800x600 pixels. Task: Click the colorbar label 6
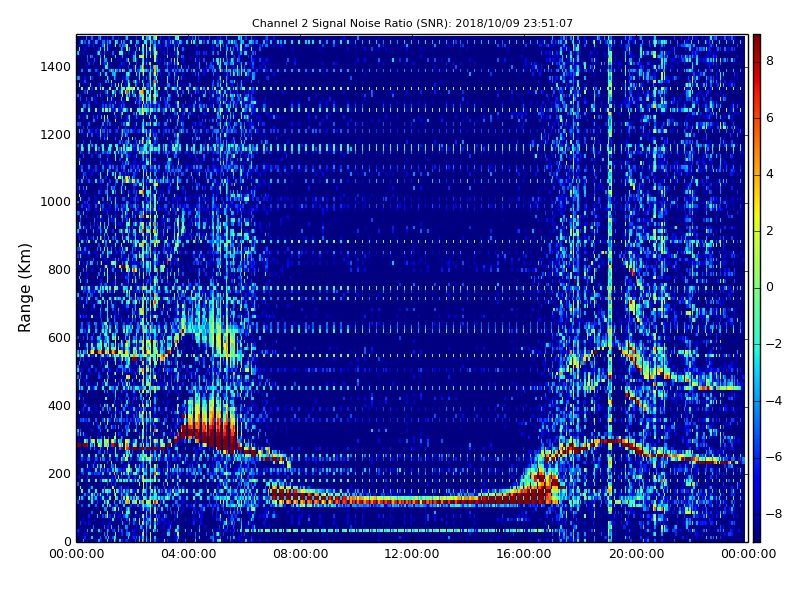click(770, 118)
